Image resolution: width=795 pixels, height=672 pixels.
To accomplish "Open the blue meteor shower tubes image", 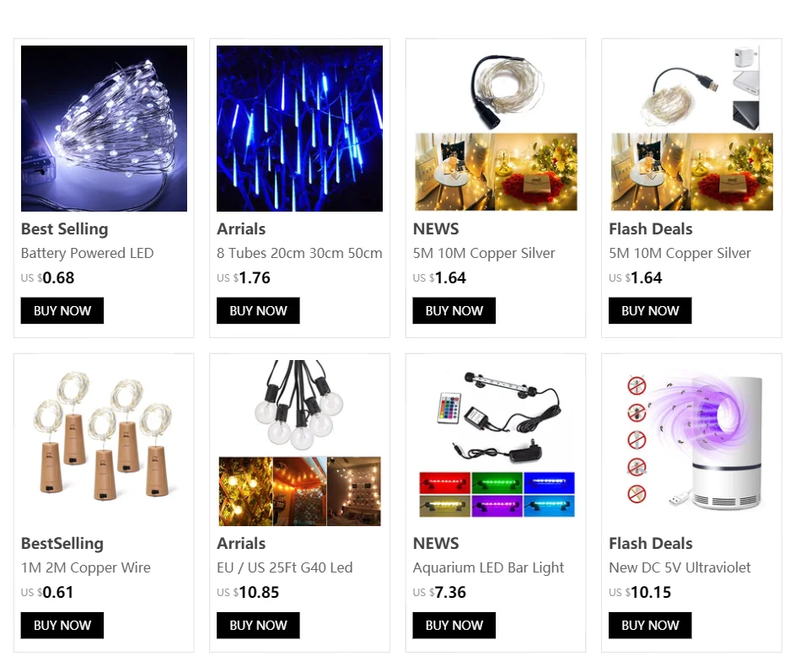I will (299, 128).
